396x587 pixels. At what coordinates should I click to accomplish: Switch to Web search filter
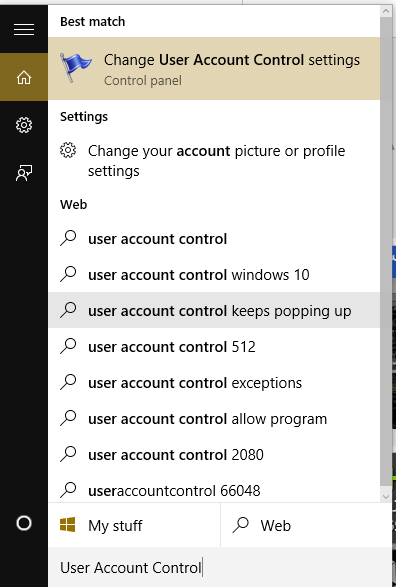306,525
